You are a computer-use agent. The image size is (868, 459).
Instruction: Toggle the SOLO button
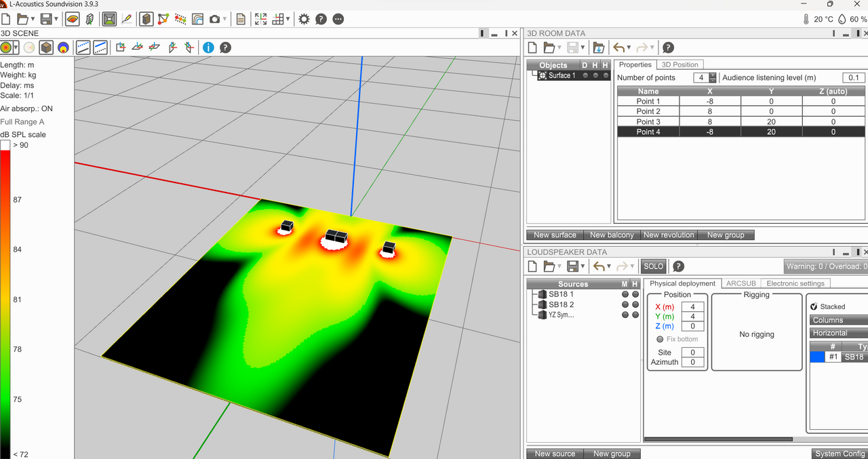click(654, 266)
